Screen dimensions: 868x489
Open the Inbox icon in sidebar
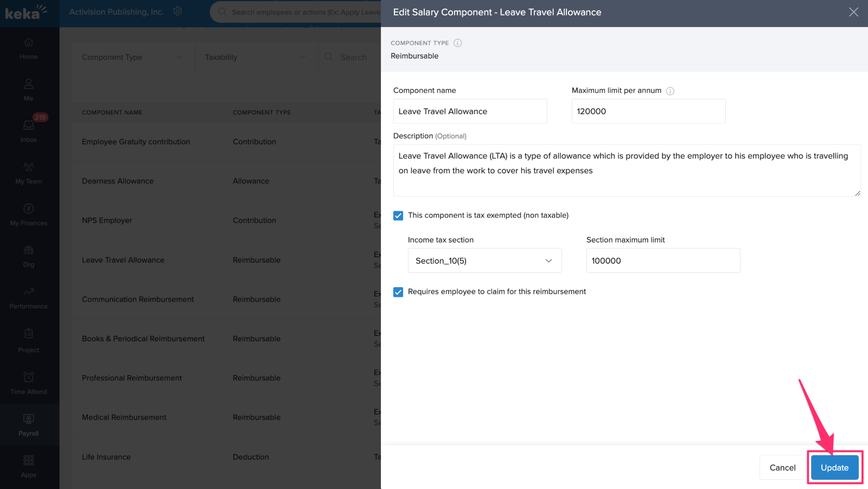[x=29, y=126]
